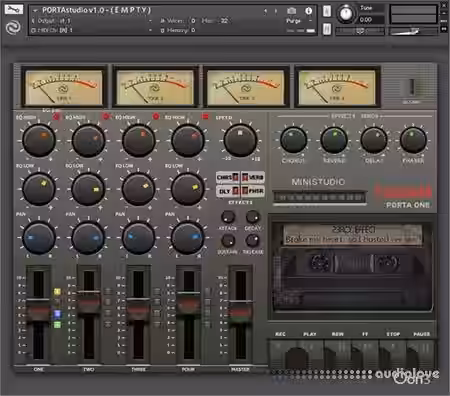Viewport: 450px width, 396px height.
Task: Adjust the small Sustain knob
Action: point(228,240)
